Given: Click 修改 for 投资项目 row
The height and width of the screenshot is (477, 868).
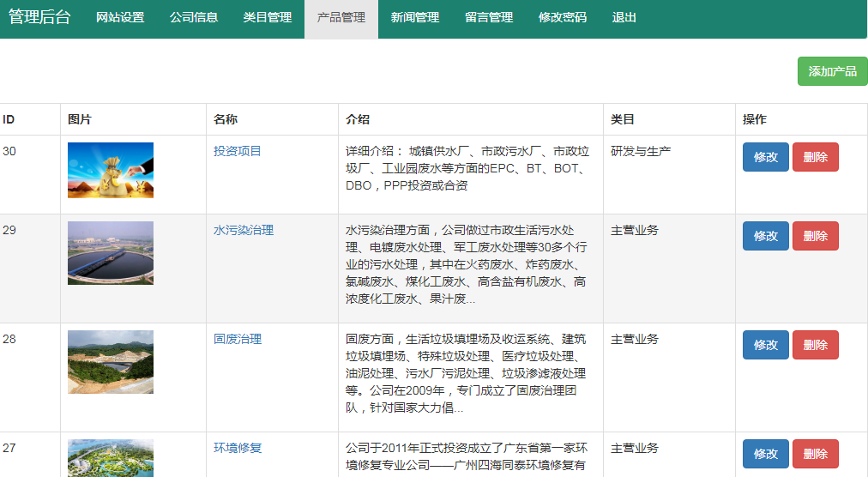Looking at the screenshot, I should (x=766, y=157).
